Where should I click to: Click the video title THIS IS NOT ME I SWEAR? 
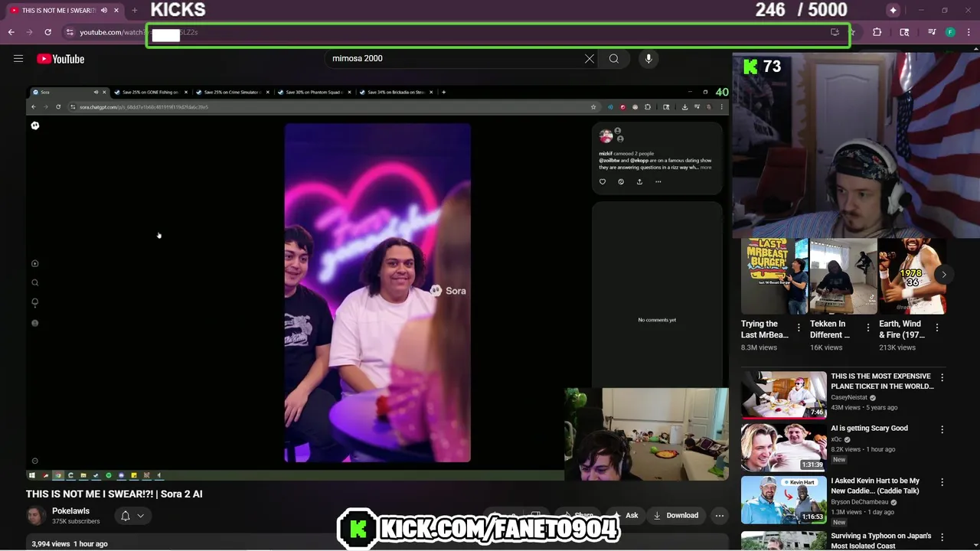[114, 494]
